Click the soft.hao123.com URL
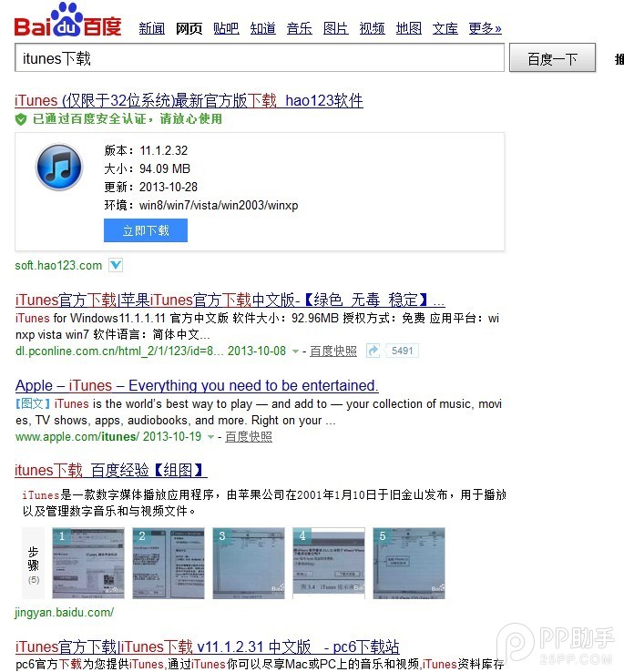The height and width of the screenshot is (672, 624). (x=58, y=266)
